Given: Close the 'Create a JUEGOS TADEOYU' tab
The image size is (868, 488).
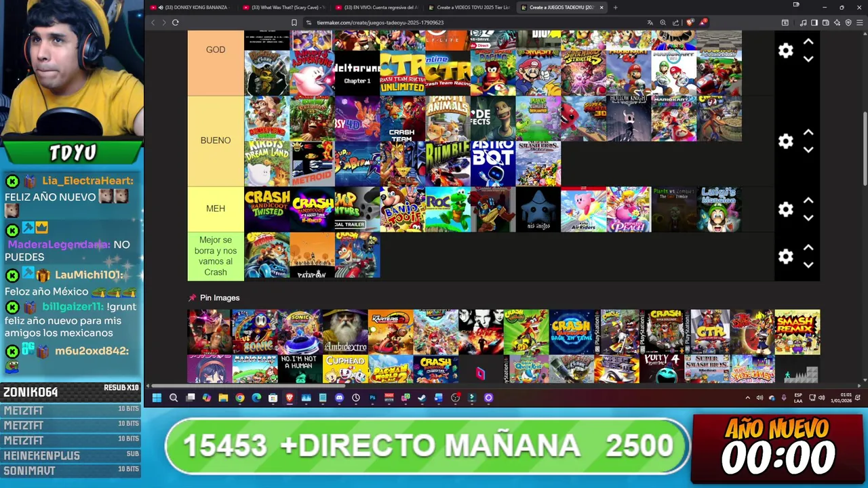Looking at the screenshot, I should tap(601, 7).
